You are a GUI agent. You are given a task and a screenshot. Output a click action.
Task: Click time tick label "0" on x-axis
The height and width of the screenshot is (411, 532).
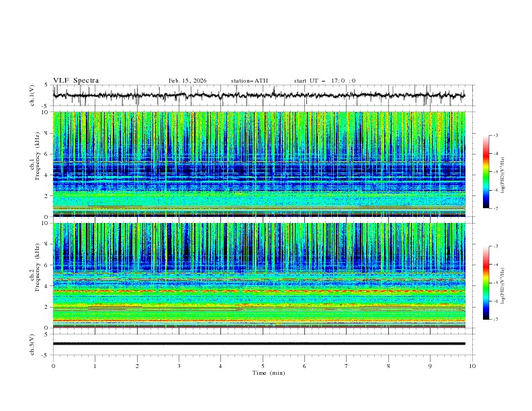click(53, 366)
